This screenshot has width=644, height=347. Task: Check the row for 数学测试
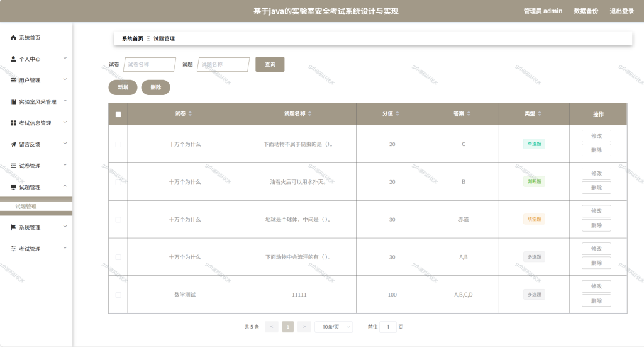tap(118, 295)
